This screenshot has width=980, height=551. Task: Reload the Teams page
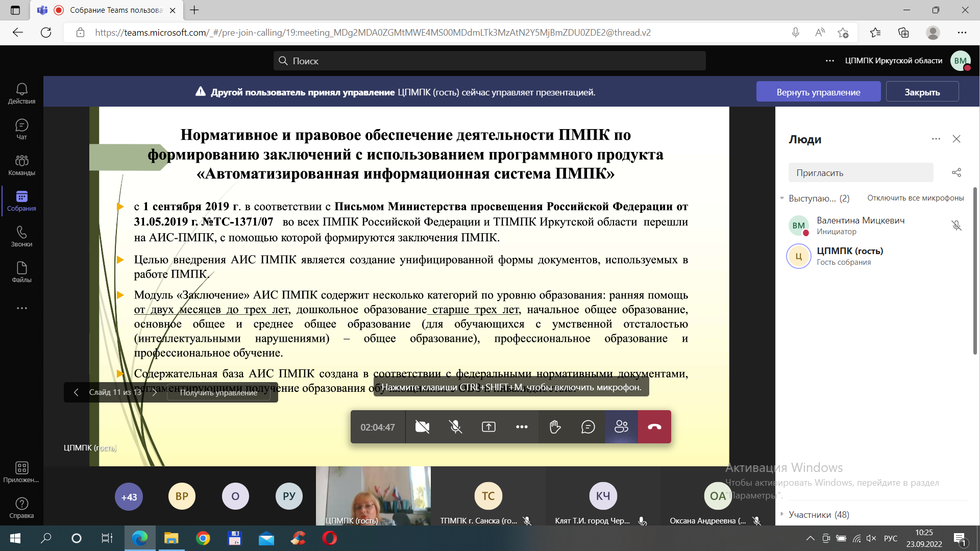point(46,33)
